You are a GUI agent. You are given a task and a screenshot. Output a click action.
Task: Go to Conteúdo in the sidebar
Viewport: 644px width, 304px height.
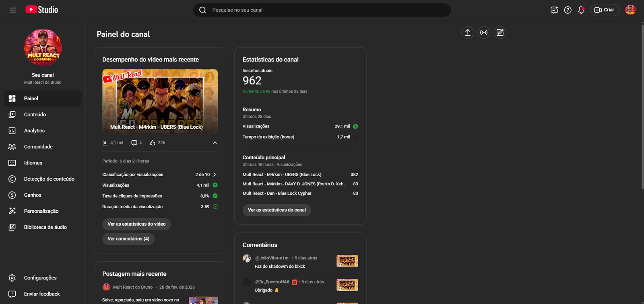(35, 115)
